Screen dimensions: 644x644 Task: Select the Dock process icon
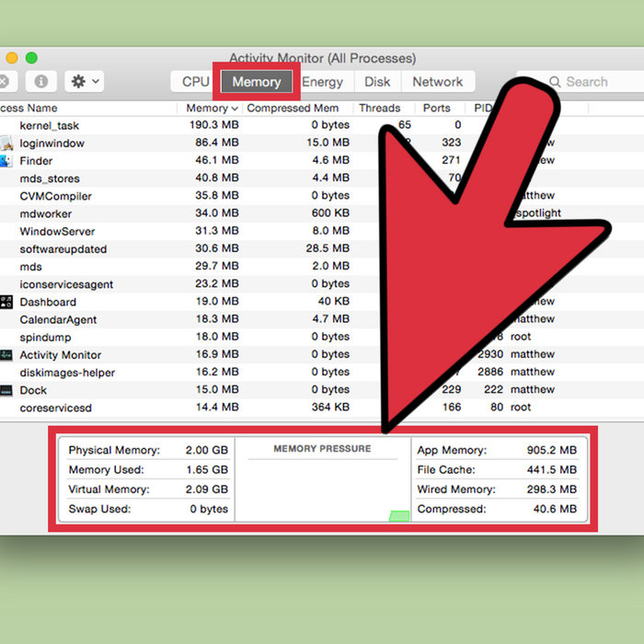coord(6,390)
